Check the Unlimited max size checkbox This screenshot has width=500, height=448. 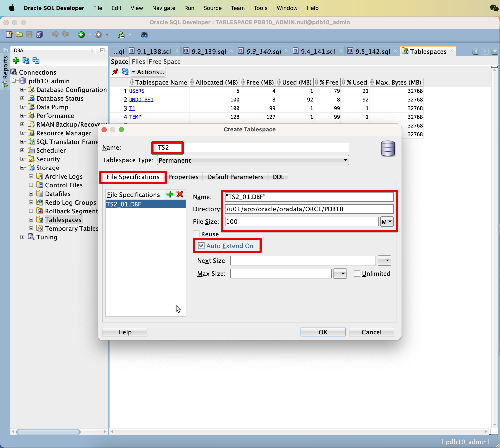coord(357,273)
